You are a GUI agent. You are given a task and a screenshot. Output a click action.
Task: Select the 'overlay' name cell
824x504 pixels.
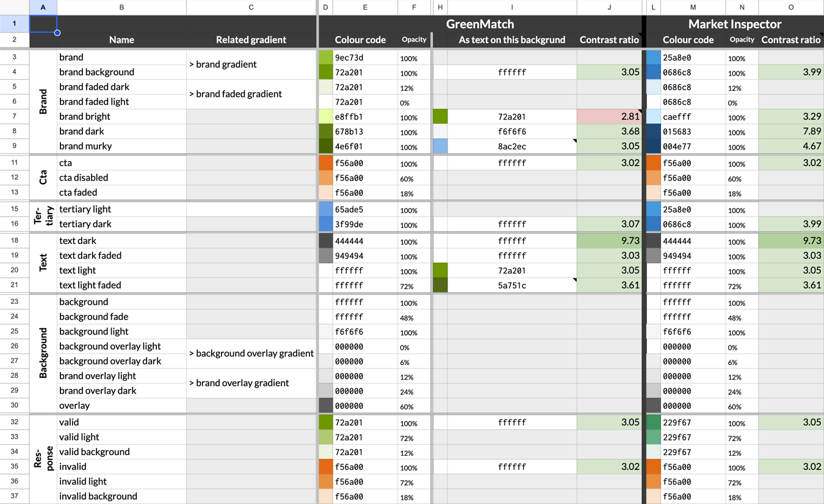[x=121, y=406]
